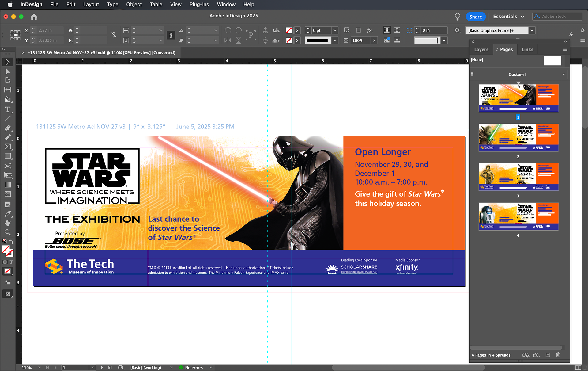The height and width of the screenshot is (371, 588).
Task: Open the object style dropdown arrow
Action: coord(532,30)
